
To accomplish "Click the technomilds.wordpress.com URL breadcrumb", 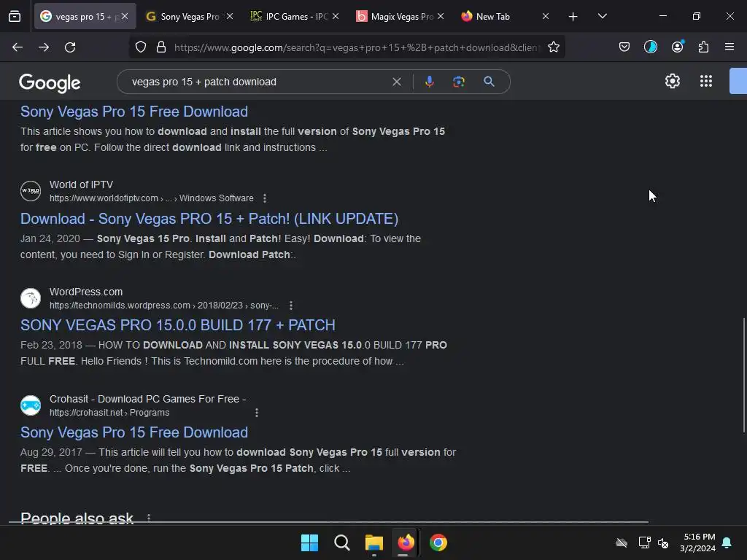I will 164,306.
